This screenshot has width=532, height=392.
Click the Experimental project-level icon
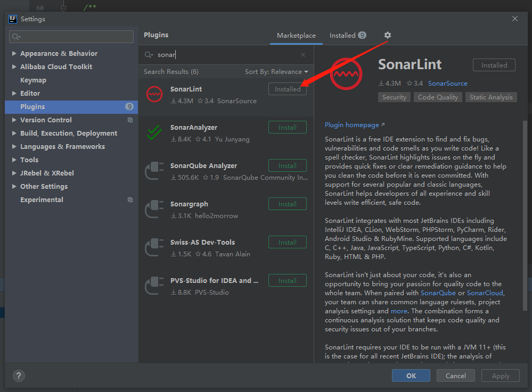130,200
